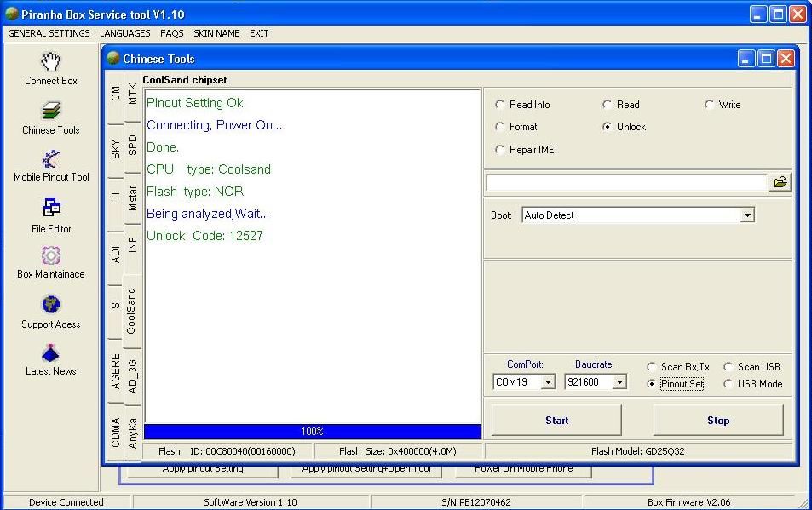Switch to the AGERE tab
This screenshot has height=510, width=812.
[x=116, y=371]
